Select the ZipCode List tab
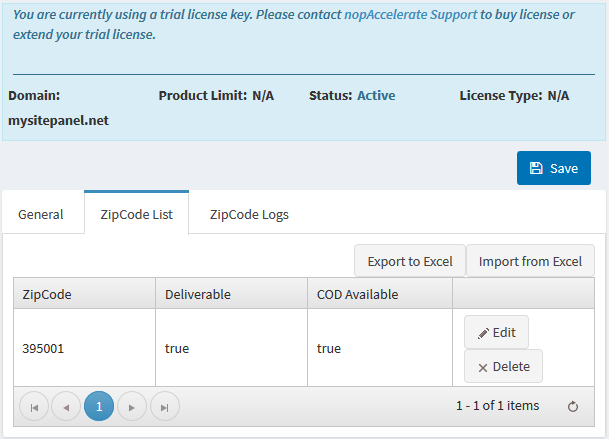The height and width of the screenshot is (439, 609). point(136,214)
